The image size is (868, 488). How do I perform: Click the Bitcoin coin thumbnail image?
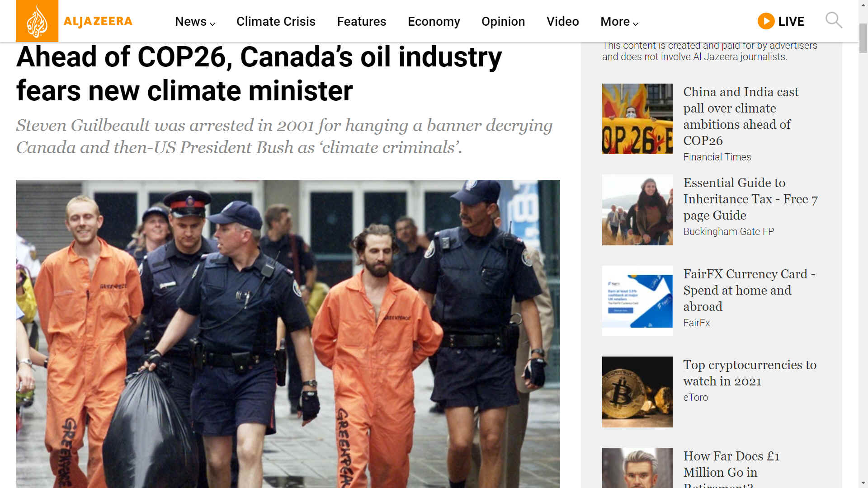[x=637, y=392]
